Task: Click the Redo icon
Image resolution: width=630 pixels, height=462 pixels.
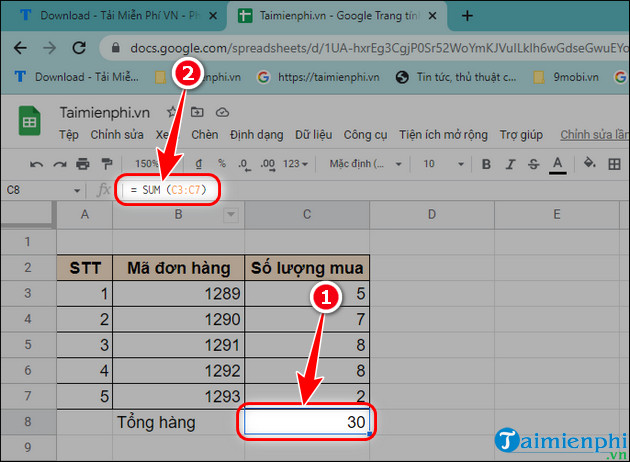Action: (60, 164)
